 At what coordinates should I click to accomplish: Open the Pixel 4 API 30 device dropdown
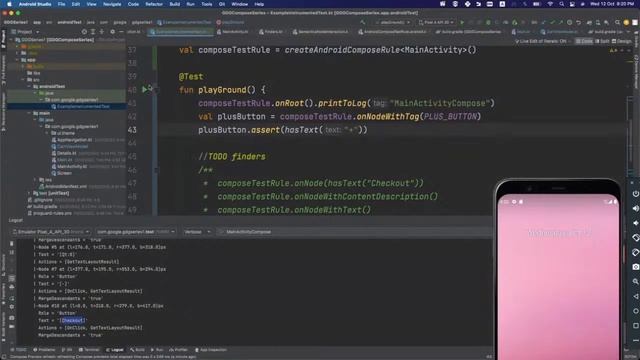coord(436,22)
